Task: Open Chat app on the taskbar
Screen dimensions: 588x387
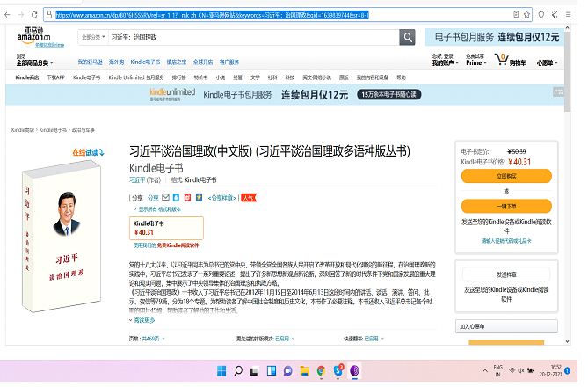Action: (x=287, y=371)
